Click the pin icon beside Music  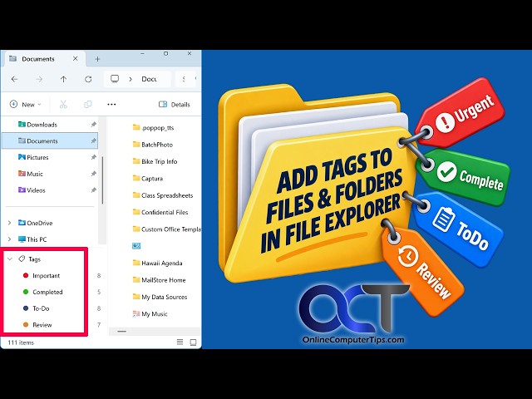coord(94,174)
